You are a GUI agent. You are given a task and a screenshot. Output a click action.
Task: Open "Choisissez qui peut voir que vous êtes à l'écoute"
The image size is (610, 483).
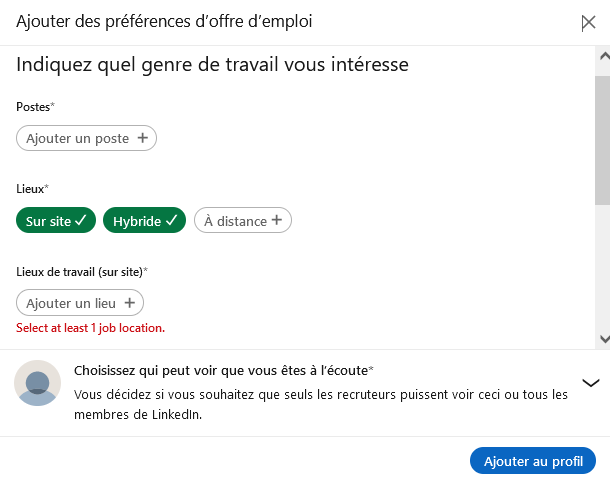click(x=224, y=370)
